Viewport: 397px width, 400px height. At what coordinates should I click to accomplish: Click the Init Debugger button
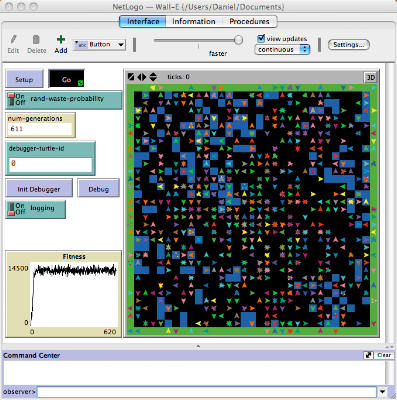click(x=39, y=189)
